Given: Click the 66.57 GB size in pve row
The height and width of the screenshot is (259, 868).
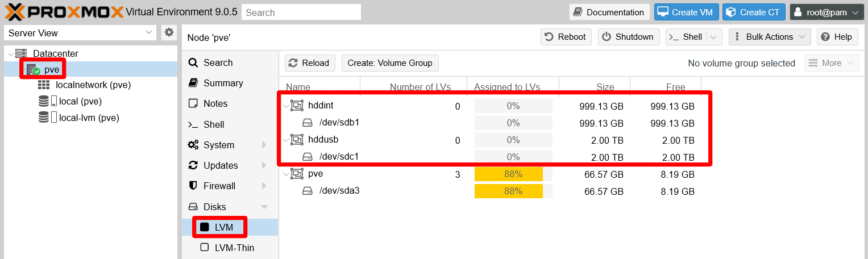Looking at the screenshot, I should point(604,174).
